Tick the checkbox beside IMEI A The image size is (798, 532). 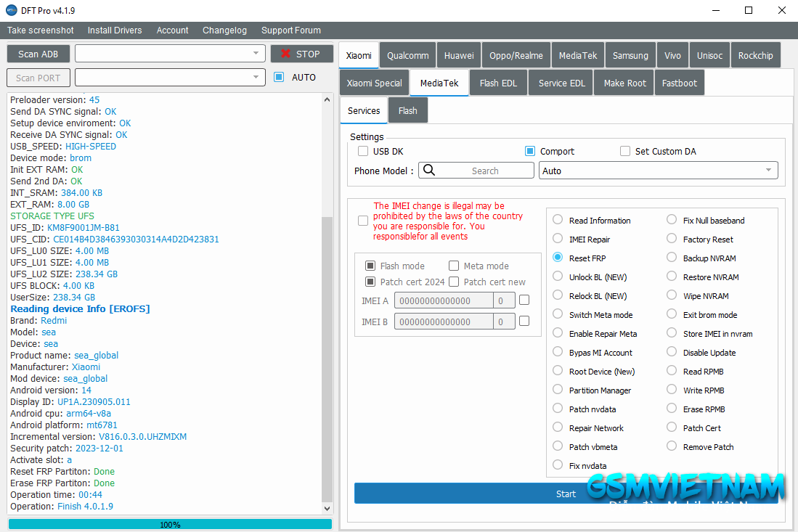524,300
